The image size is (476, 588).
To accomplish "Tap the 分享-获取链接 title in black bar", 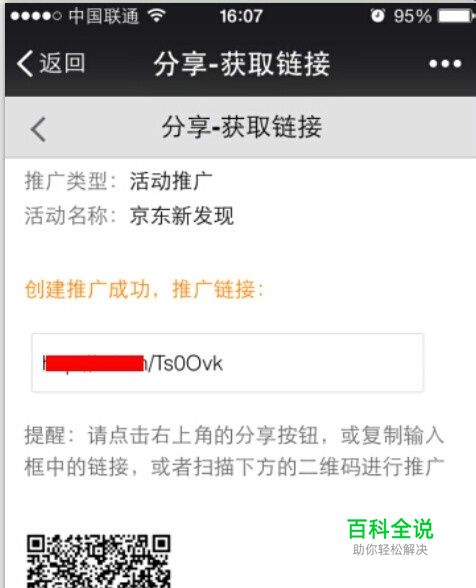I will click(242, 64).
